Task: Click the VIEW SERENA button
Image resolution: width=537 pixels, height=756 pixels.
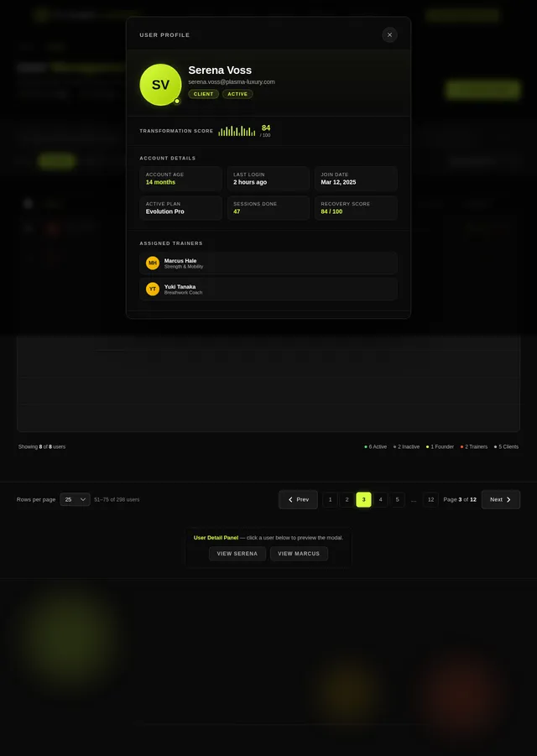Action: pyautogui.click(x=237, y=554)
